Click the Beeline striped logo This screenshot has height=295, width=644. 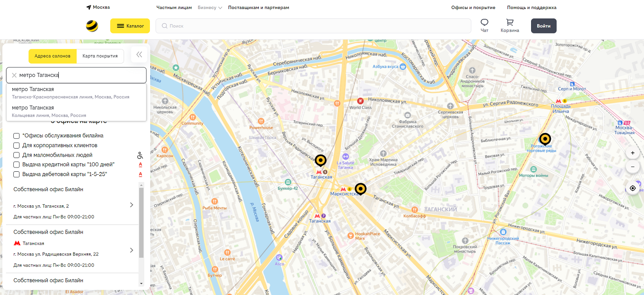tap(92, 26)
